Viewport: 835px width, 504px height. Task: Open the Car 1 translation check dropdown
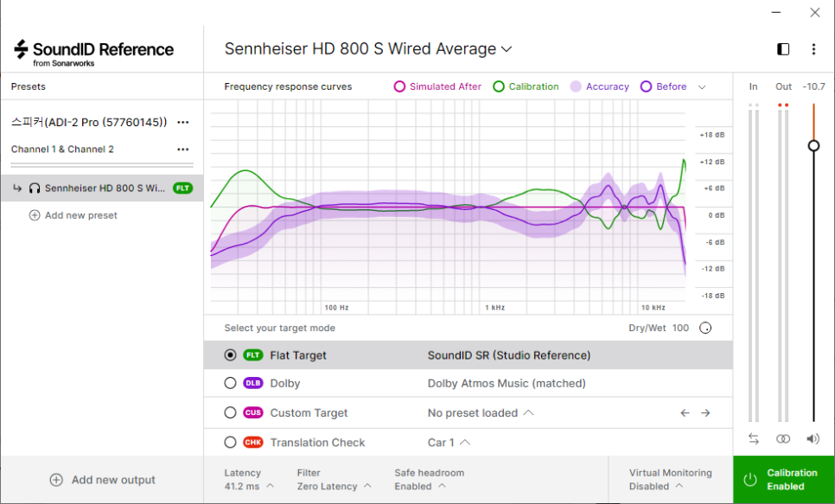click(x=449, y=443)
